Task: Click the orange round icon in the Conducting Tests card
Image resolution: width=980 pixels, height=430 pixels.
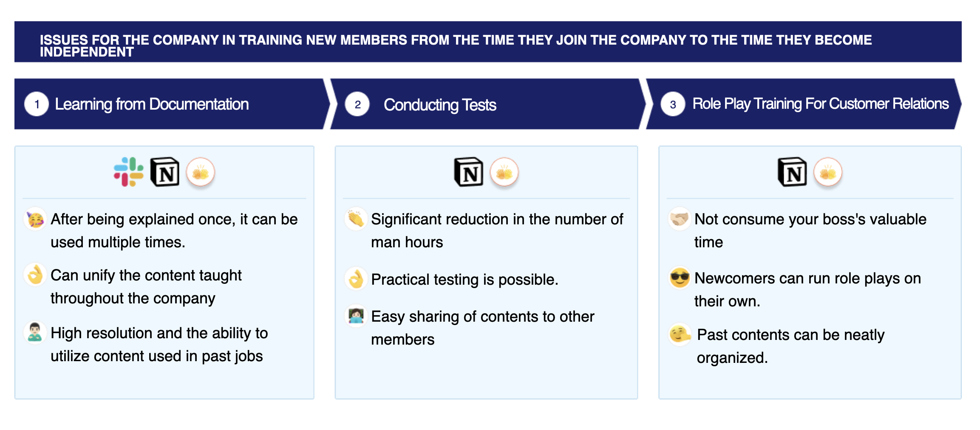Action: 504,173
